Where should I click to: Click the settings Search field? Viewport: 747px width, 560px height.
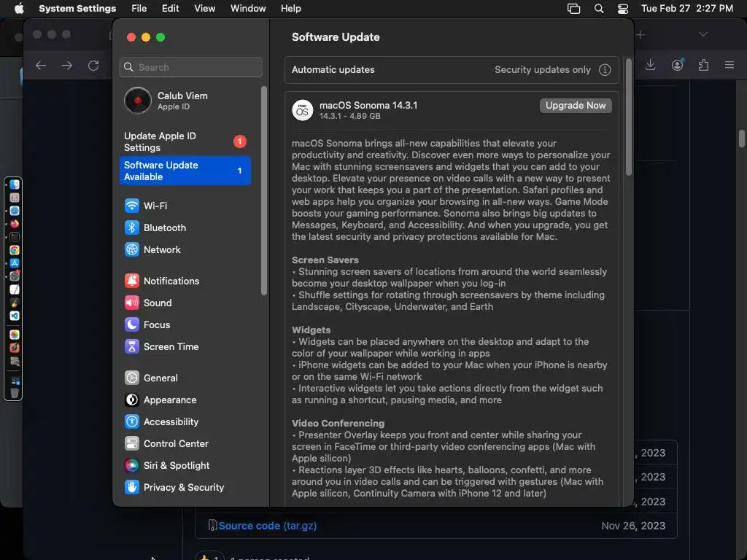[x=190, y=67]
